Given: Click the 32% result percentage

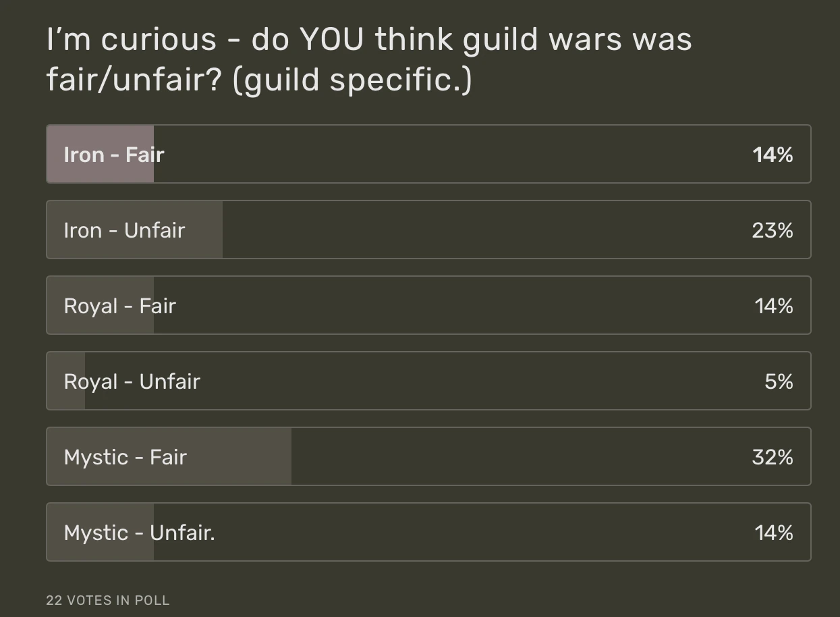Looking at the screenshot, I should tap(773, 457).
